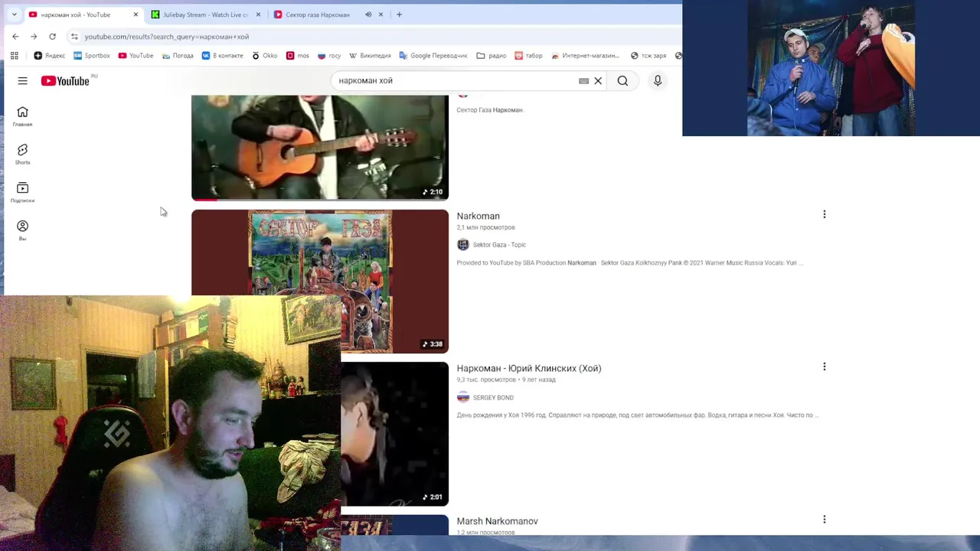Open Главная in YouTube sidebar
Image resolution: width=980 pixels, height=551 pixels.
(x=22, y=116)
